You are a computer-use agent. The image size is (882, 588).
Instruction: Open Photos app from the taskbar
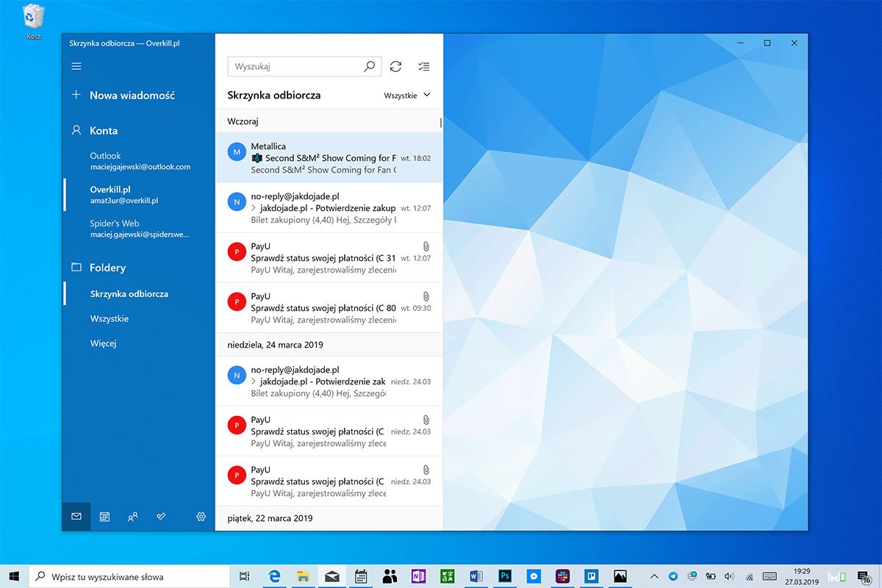coord(620,576)
